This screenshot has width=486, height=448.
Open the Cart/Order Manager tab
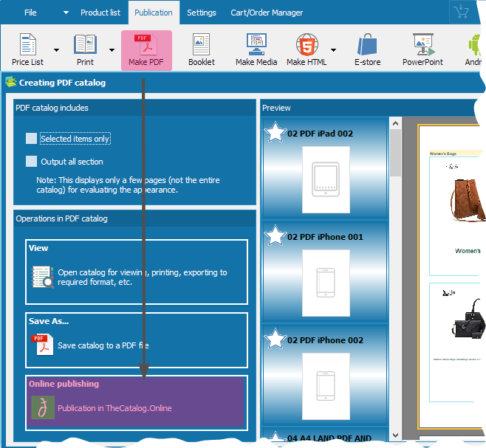(x=267, y=13)
